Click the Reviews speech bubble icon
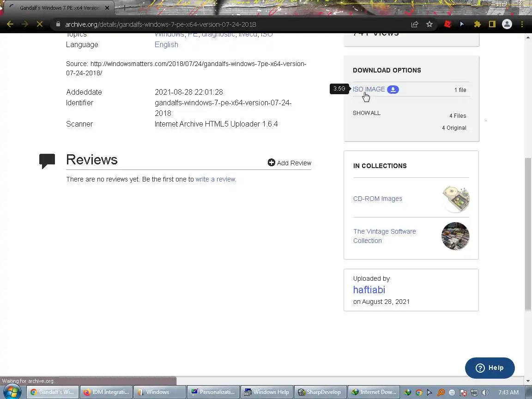Screen dimensions: 532x399 (x=47, y=161)
